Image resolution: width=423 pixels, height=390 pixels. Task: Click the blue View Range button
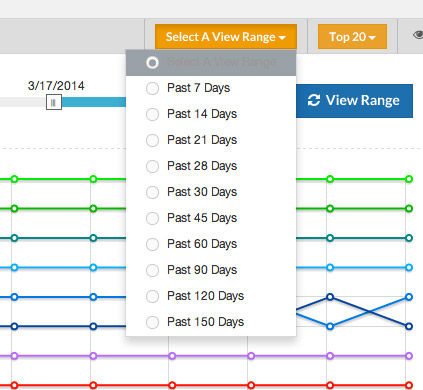click(x=354, y=101)
